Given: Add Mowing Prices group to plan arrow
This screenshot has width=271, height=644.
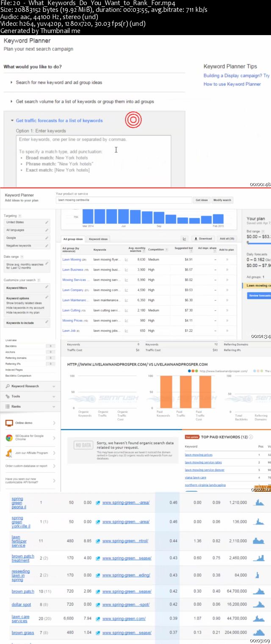Looking at the screenshot, I should 227,321.
